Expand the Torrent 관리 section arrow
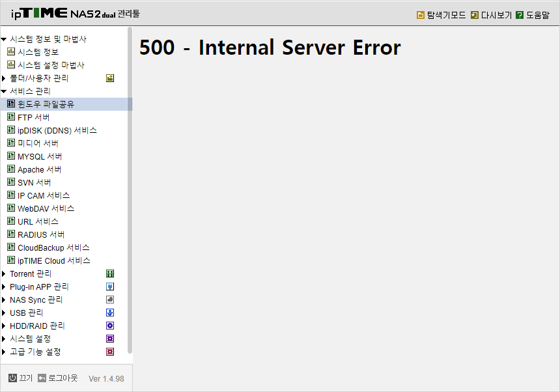The height and width of the screenshot is (392, 560). tap(3, 274)
